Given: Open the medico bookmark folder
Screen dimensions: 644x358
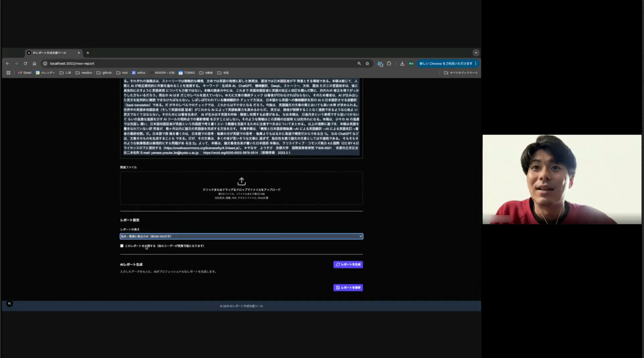Looking at the screenshot, I should pos(84,72).
